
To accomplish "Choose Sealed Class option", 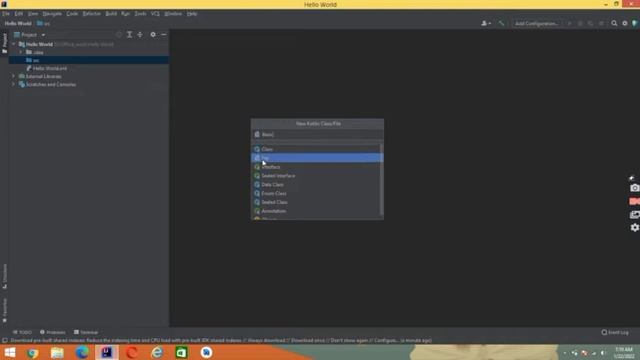I will (317, 202).
